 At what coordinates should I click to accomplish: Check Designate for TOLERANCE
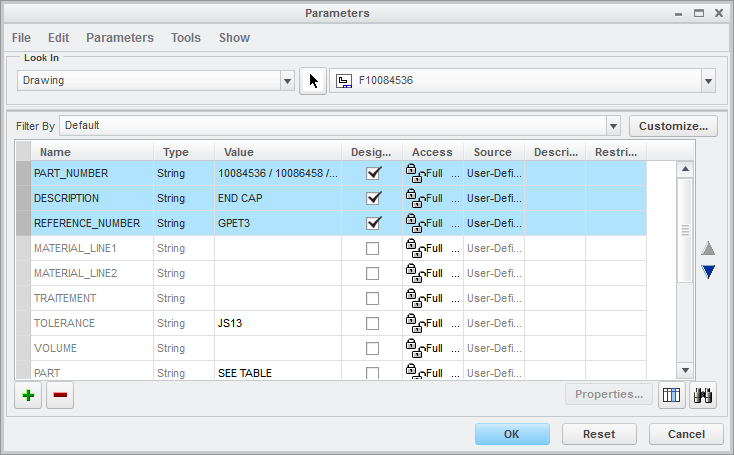(373, 323)
